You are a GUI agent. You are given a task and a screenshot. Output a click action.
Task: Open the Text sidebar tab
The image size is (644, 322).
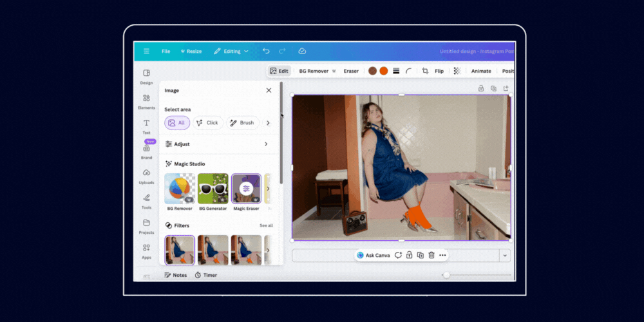(x=146, y=127)
